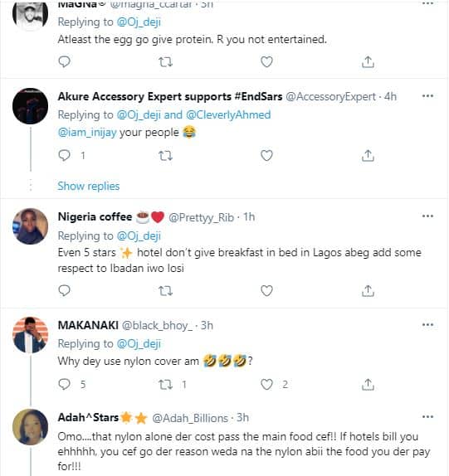449x476 pixels.
Task: Reply to MAKANAKI's tweet
Action: pos(64,384)
